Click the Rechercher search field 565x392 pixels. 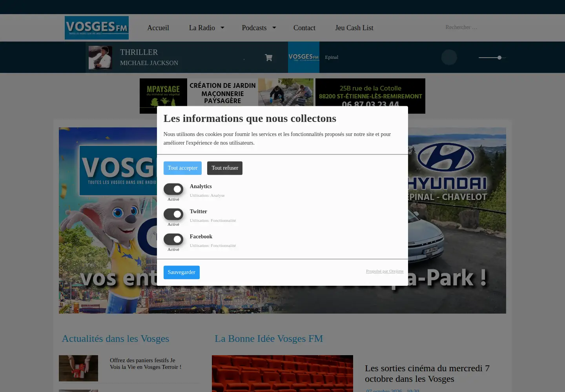[471, 27]
